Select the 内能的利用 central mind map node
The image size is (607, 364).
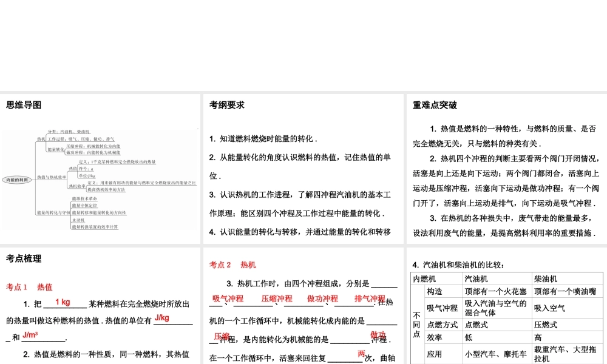[18, 180]
